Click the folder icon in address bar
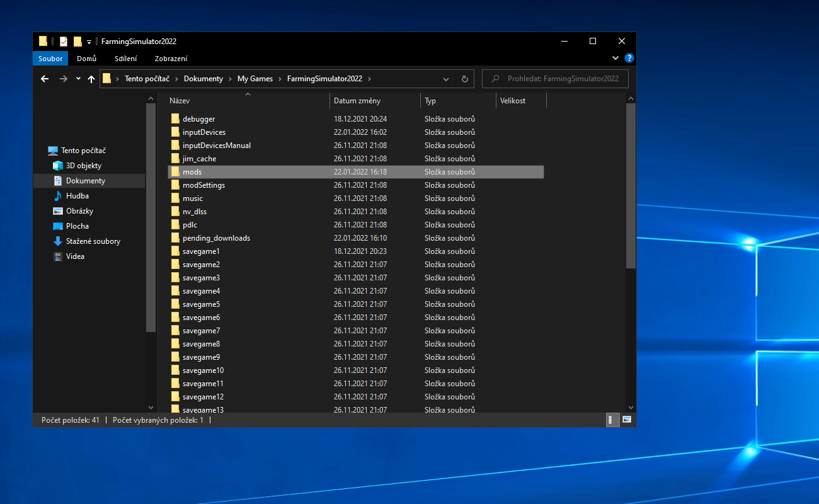 pos(107,79)
